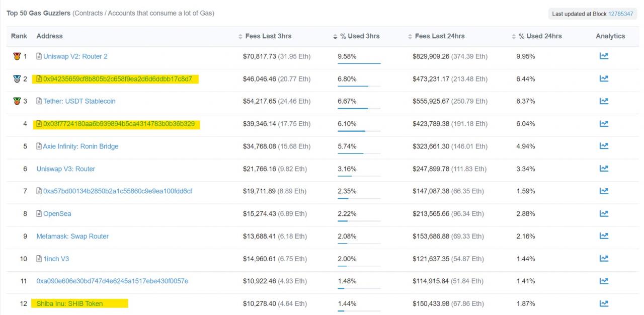
Task: Click the Analytics column header
Action: 610,36
